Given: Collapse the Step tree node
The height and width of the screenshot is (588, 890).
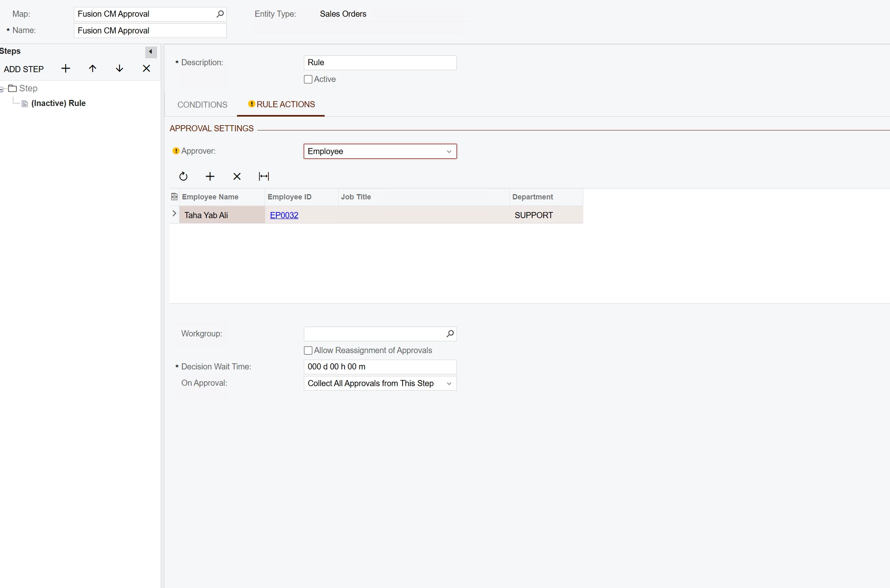Looking at the screenshot, I should coord(2,89).
